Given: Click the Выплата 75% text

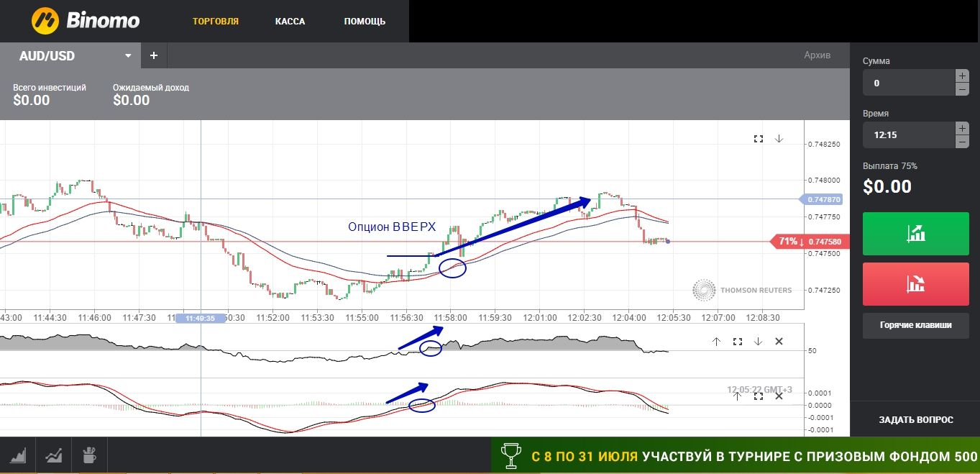Looking at the screenshot, I should pyautogui.click(x=890, y=166).
